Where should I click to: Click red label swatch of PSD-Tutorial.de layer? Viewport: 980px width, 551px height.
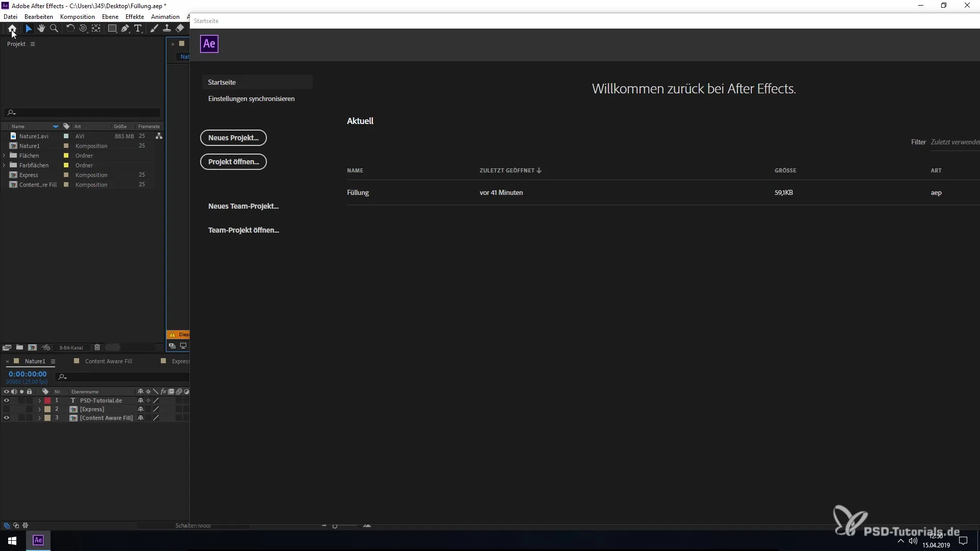pyautogui.click(x=47, y=401)
